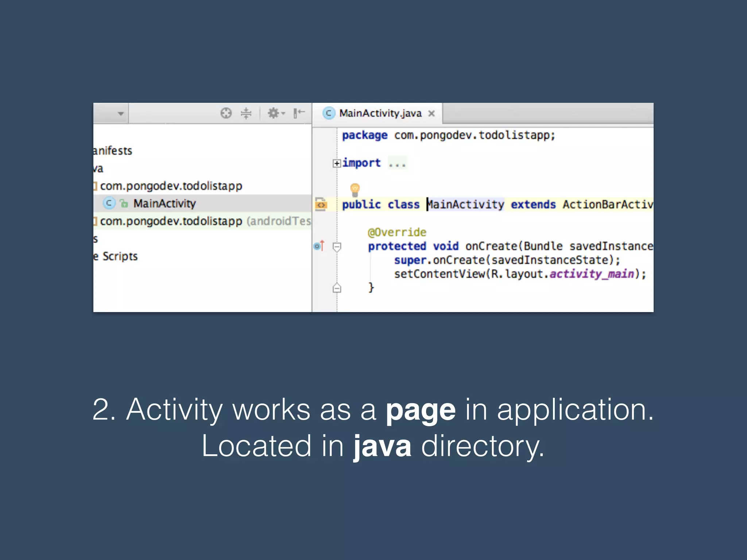Expand the folded import block

coord(337,163)
